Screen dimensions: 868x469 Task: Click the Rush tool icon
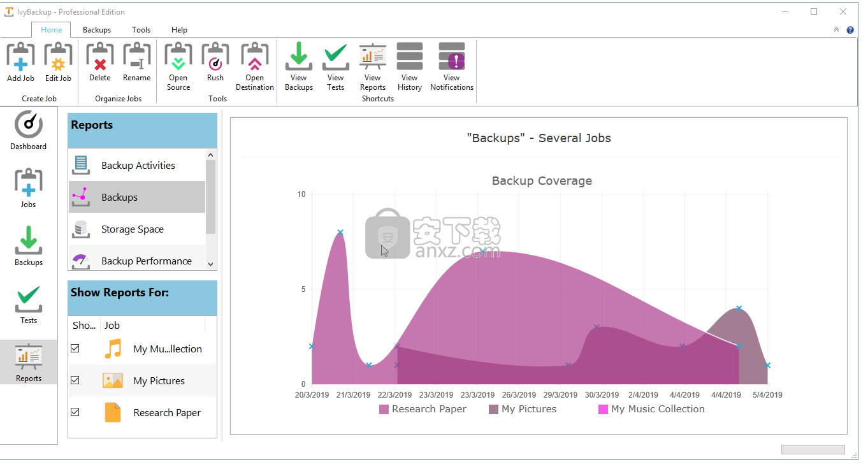[x=215, y=62]
